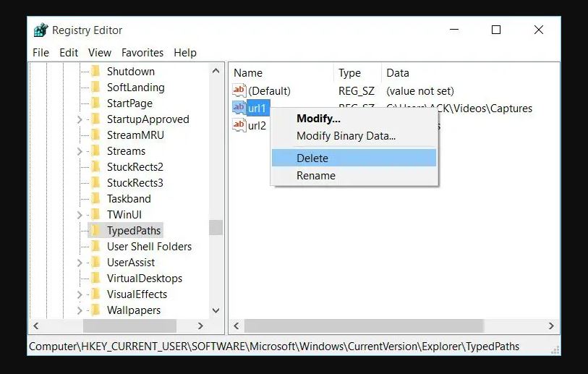Click the string value icon beside (Default)
This screenshot has width=588, height=374.
[x=239, y=90]
